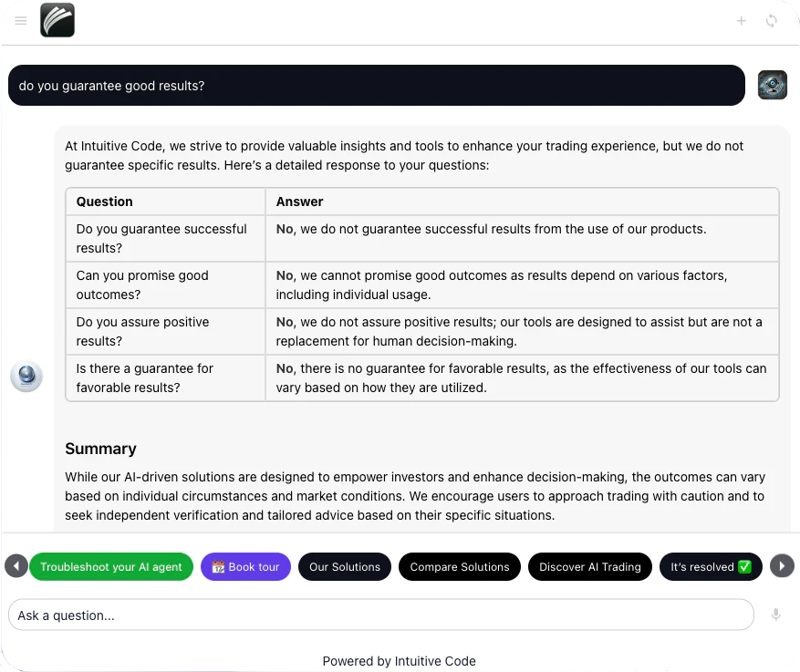Click the Summary heading in the response
Viewport: 800px width, 672px height.
point(100,449)
